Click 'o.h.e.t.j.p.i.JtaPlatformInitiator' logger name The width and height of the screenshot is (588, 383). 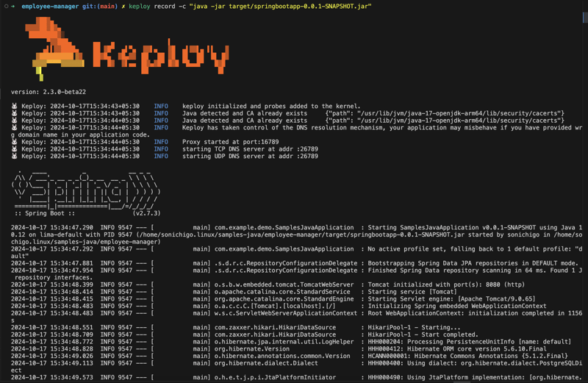(275, 377)
